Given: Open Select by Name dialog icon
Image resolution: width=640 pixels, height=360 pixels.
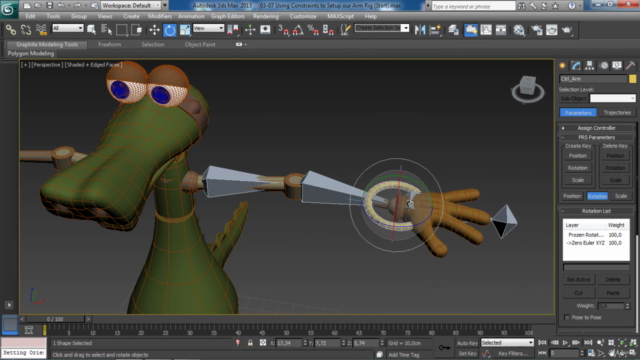Looking at the screenshot, I should click(107, 30).
